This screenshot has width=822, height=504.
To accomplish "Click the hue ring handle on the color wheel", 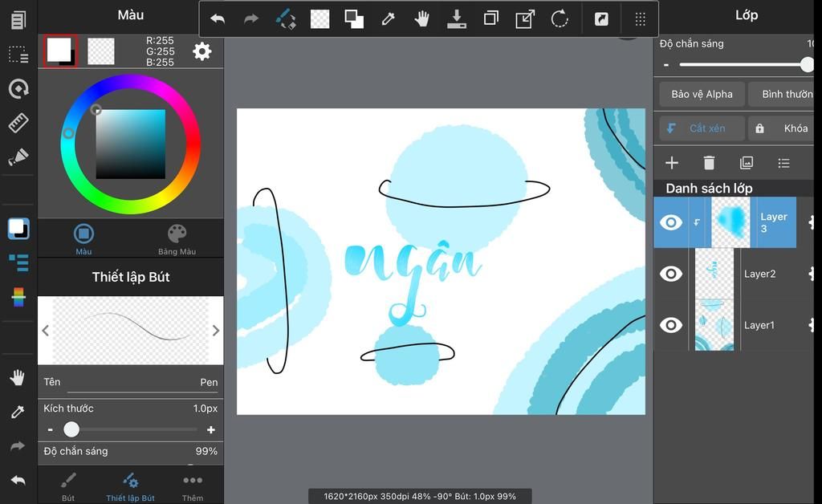I will pos(68,133).
